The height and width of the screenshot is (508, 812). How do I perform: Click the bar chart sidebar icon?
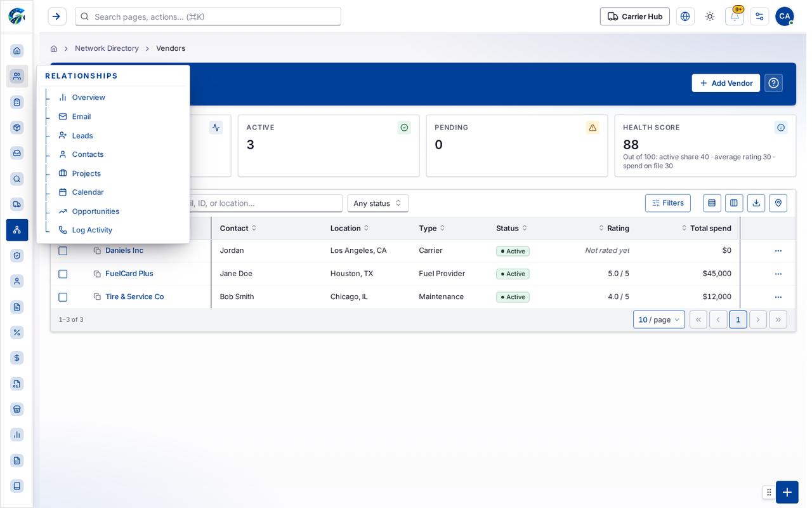coord(17,434)
